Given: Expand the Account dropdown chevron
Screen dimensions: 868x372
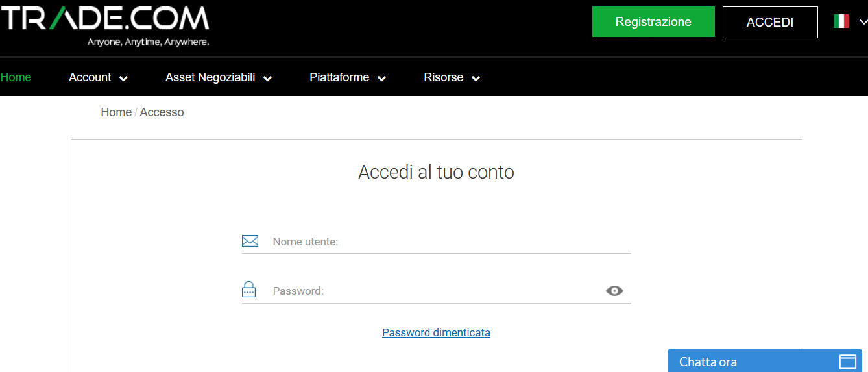Looking at the screenshot, I should click(x=123, y=79).
